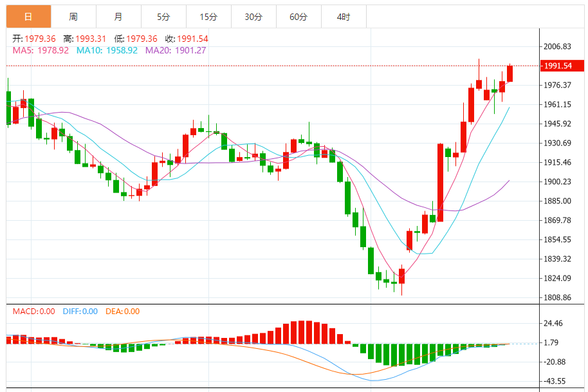The height and width of the screenshot is (392, 588).
Task: Click the 2006.83 price axis label
Action: pos(557,46)
